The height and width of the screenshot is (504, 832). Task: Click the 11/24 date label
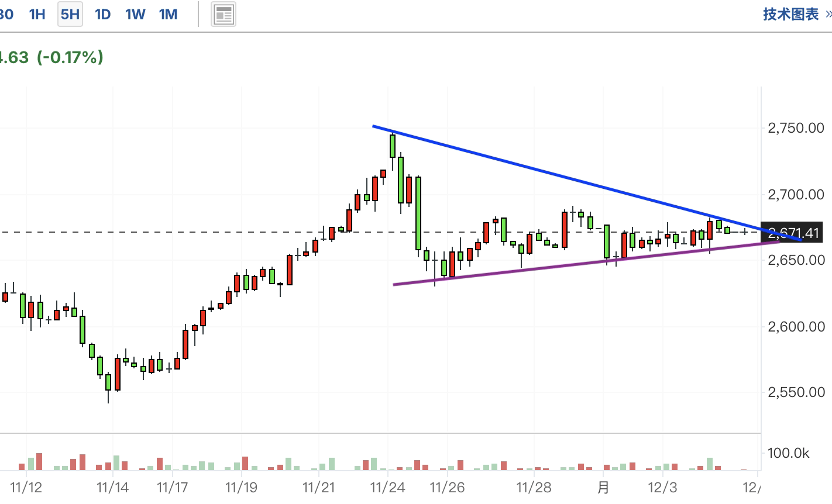point(388,487)
